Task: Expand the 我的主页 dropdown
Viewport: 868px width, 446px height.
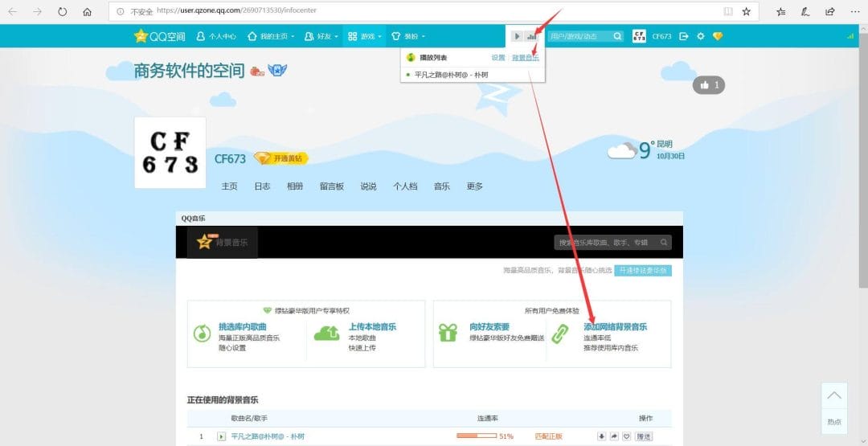Action: (x=271, y=36)
